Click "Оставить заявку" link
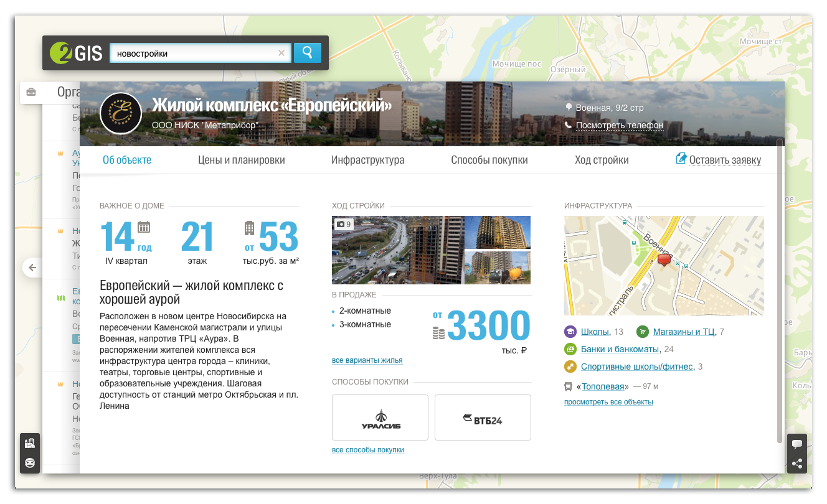827x504 pixels. point(724,160)
